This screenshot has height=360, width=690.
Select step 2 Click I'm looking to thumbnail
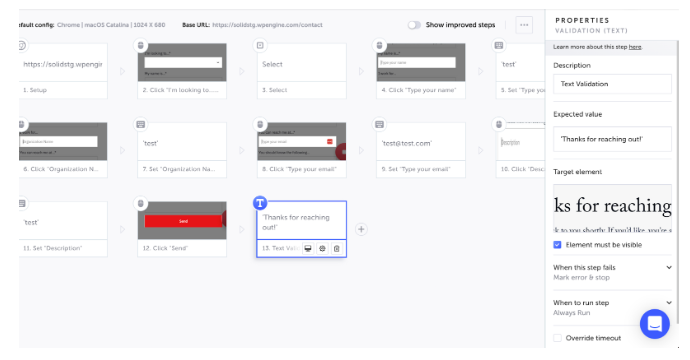click(182, 62)
